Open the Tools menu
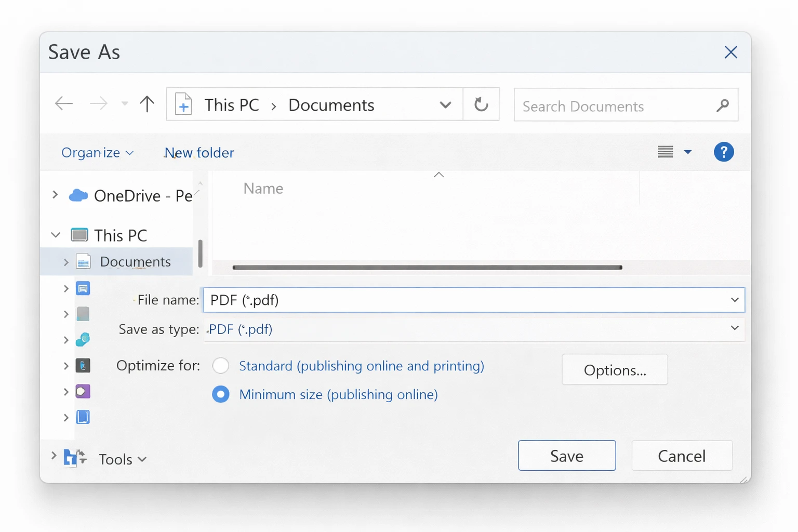 [123, 459]
